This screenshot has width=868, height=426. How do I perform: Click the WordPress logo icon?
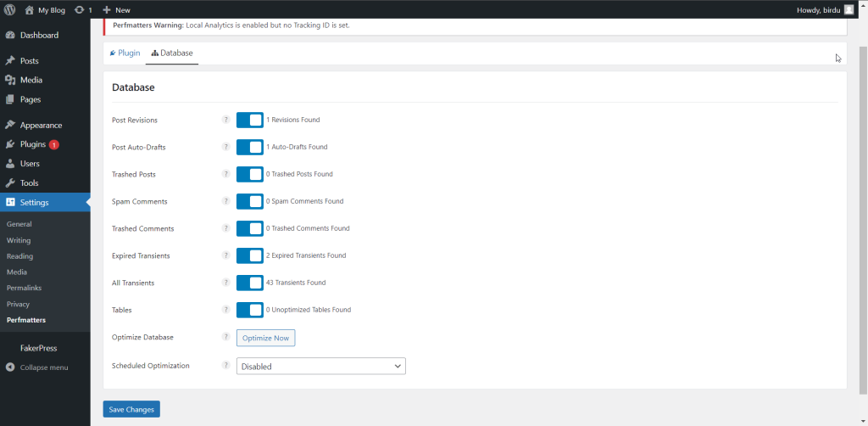(x=9, y=9)
